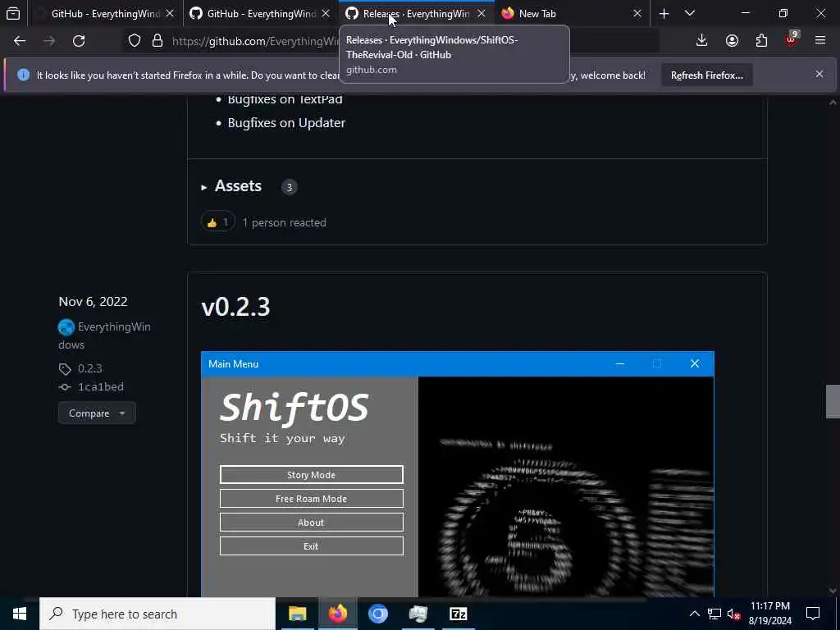Click the ShiftOS Main Menu screenshot

point(458,474)
